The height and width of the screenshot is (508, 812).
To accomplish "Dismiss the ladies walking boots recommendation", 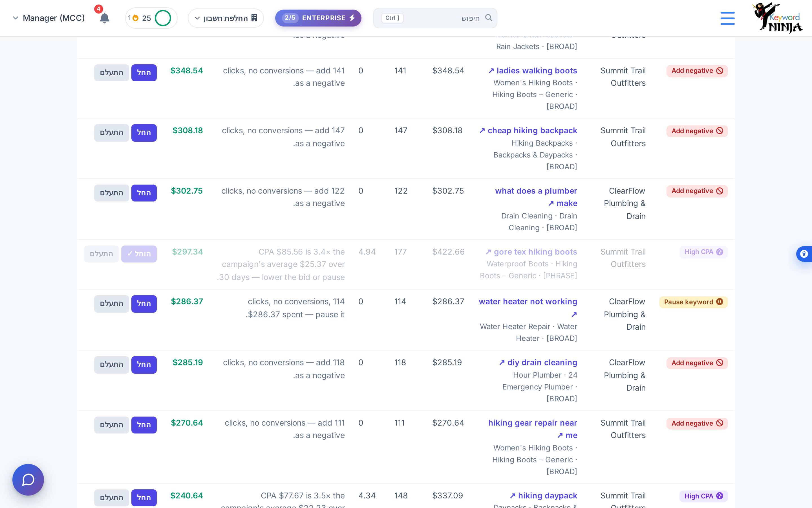I will pyautogui.click(x=111, y=73).
